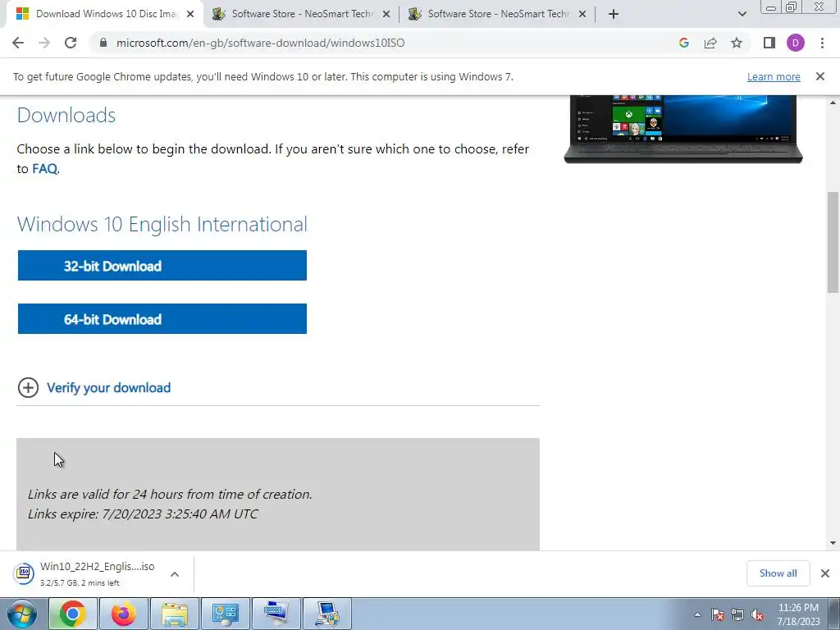The width and height of the screenshot is (840, 630).
Task: Open the network status tray icon
Action: coord(737,615)
